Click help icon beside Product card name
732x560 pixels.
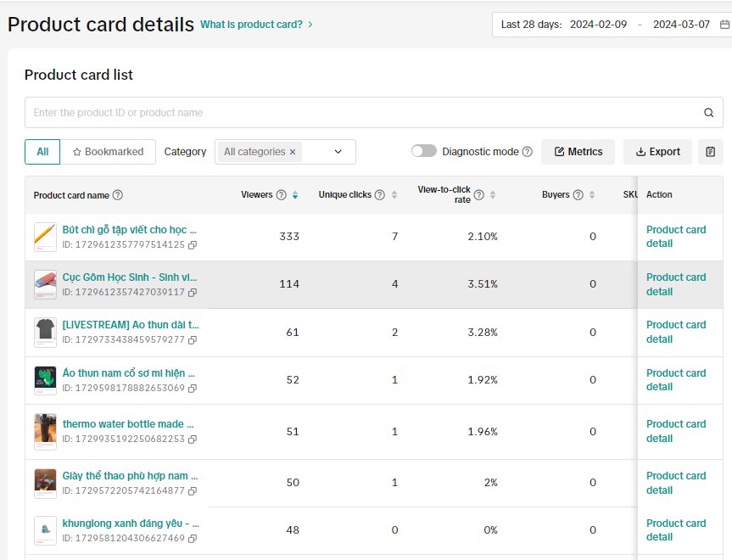point(118,195)
